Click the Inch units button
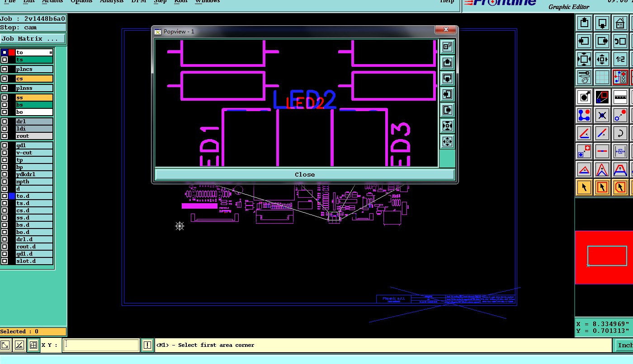Image resolution: width=633 pixels, height=364 pixels. point(624,345)
